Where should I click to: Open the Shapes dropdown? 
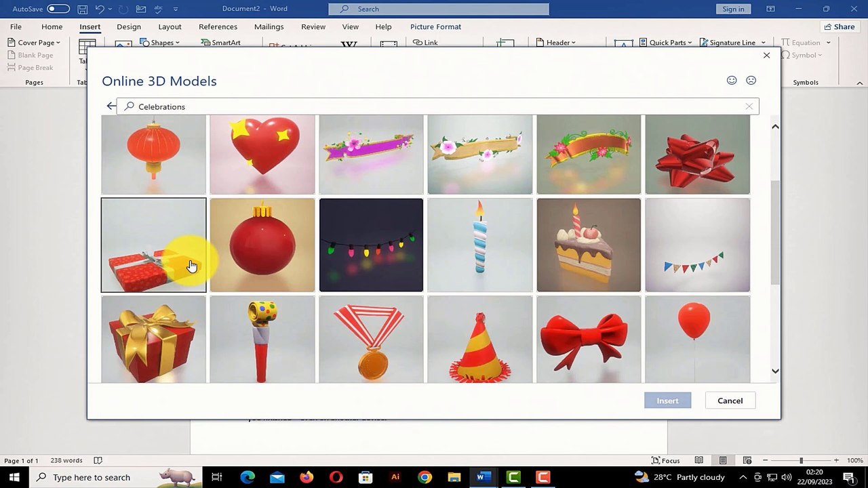(x=160, y=43)
